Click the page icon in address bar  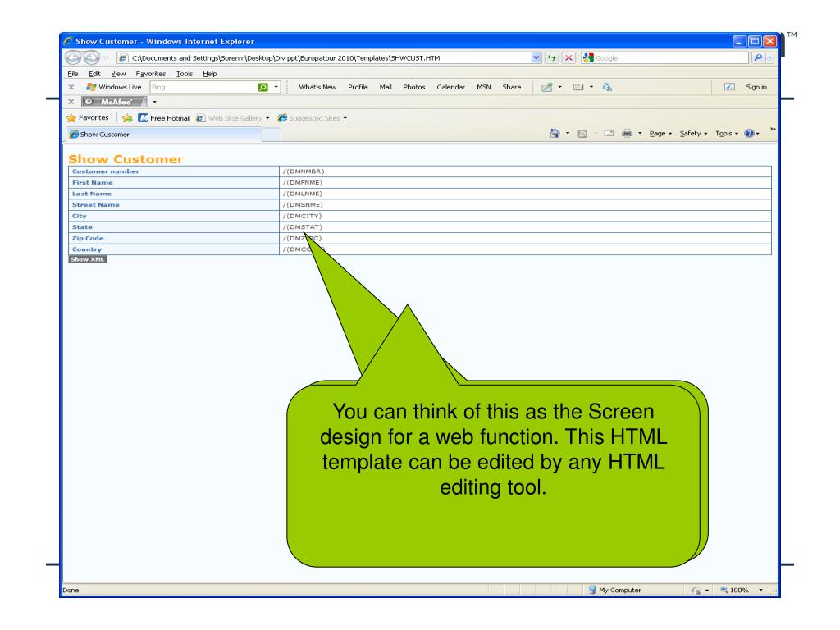[x=123, y=58]
